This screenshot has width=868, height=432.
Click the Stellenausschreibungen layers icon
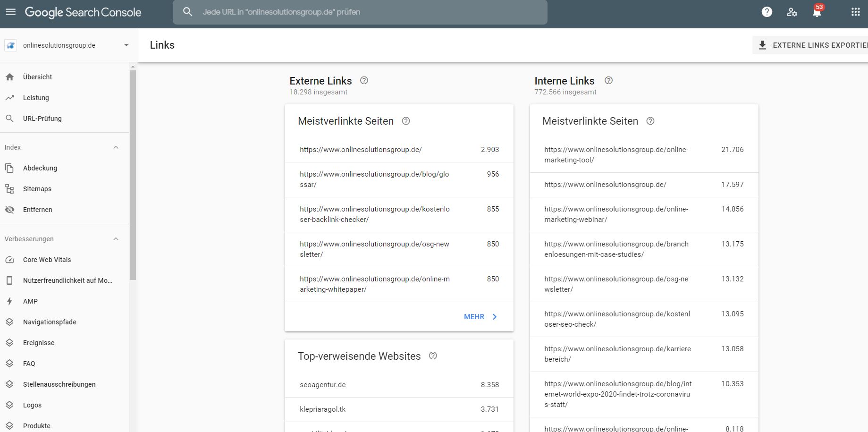pyautogui.click(x=9, y=384)
